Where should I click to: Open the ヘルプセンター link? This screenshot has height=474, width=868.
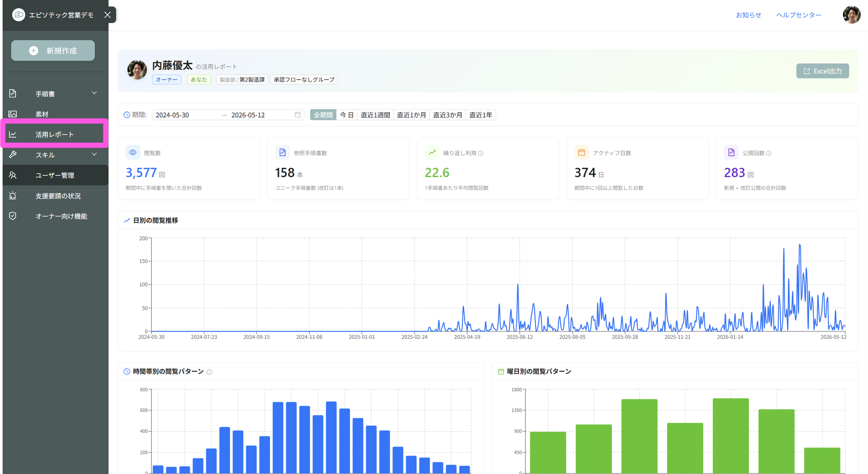click(799, 15)
